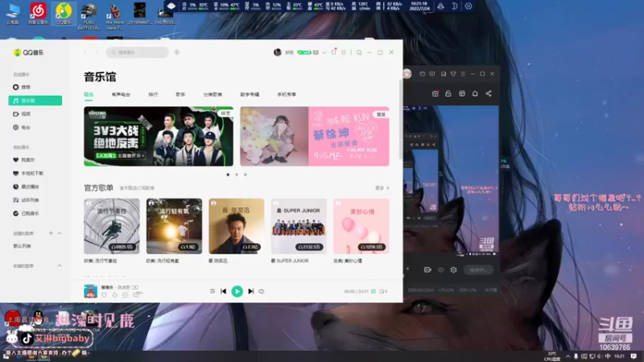Switch QQ音乐 to mini mode icon
644x362 pixels.
(x=359, y=52)
